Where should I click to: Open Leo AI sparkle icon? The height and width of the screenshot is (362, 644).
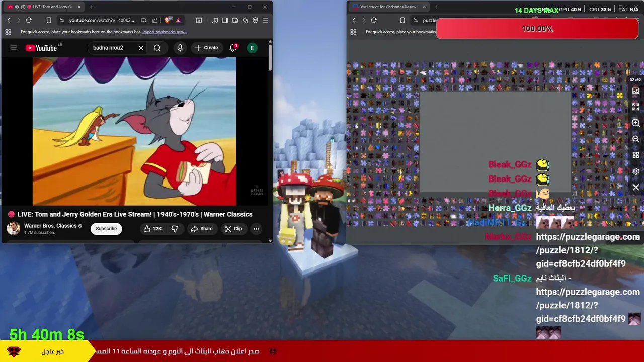(x=245, y=20)
